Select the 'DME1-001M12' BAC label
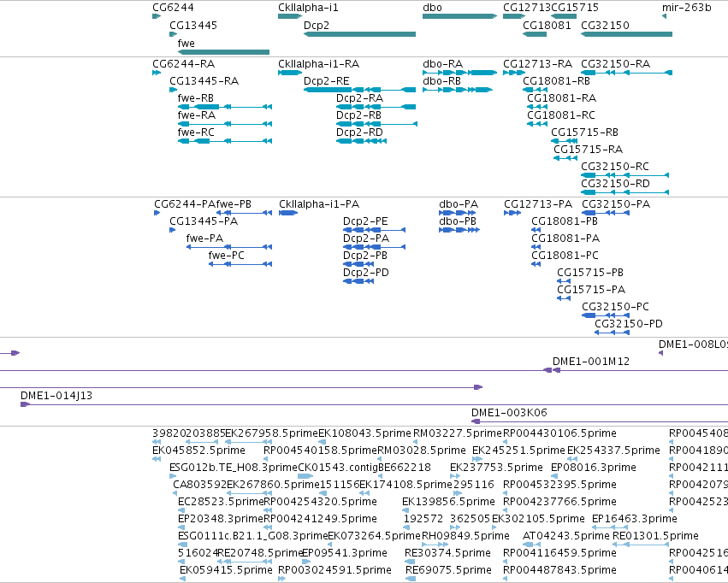 (591, 362)
